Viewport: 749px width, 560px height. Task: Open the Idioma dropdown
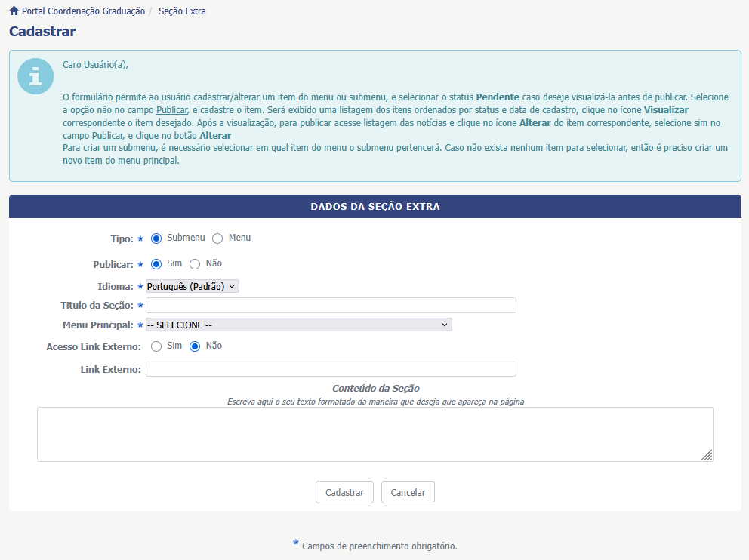coord(192,287)
